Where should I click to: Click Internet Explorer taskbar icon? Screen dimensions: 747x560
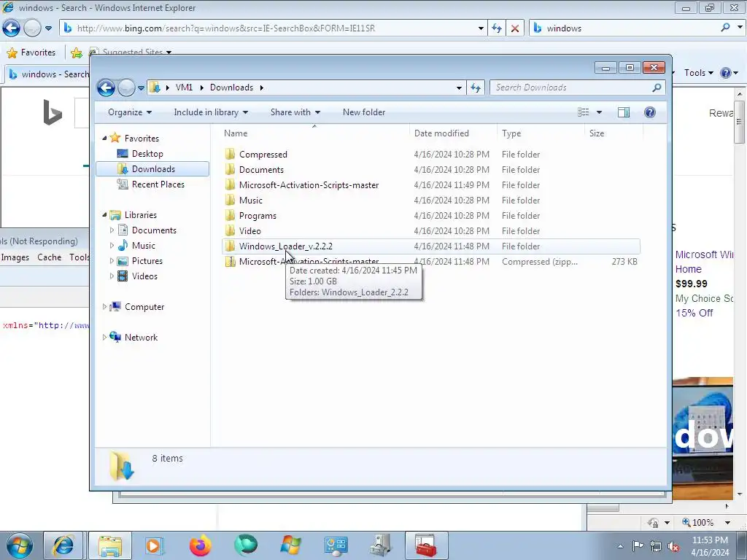(x=63, y=545)
